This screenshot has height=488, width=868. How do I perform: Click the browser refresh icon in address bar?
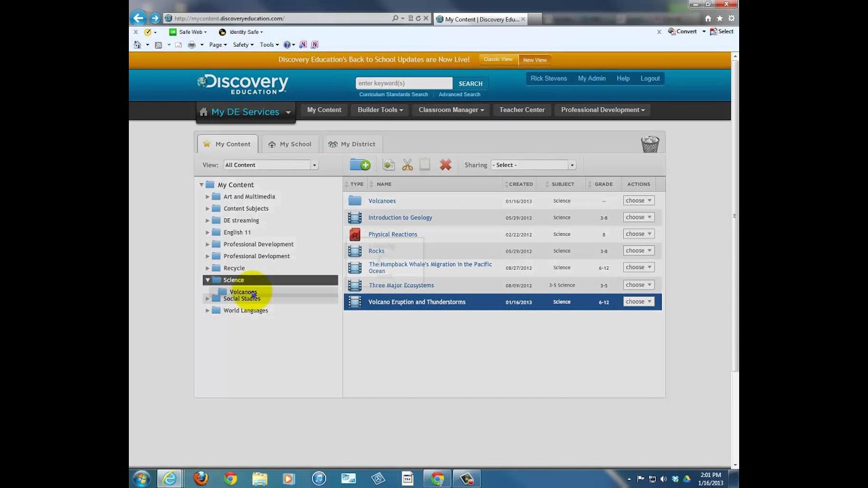(418, 18)
